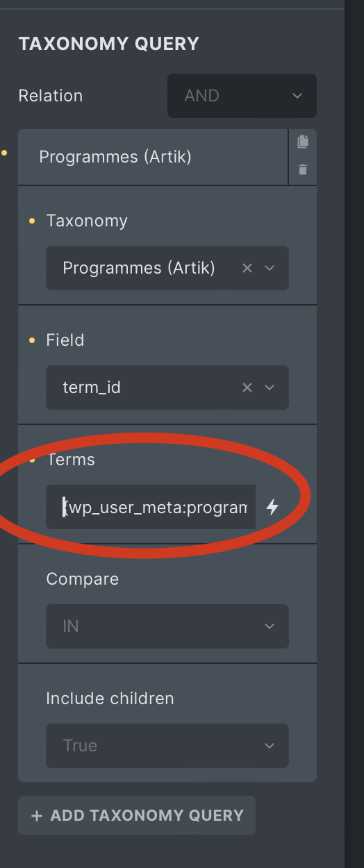Image resolution: width=364 pixels, height=868 pixels.
Task: Click the Terms input with wp_user_meta value
Action: tap(151, 507)
